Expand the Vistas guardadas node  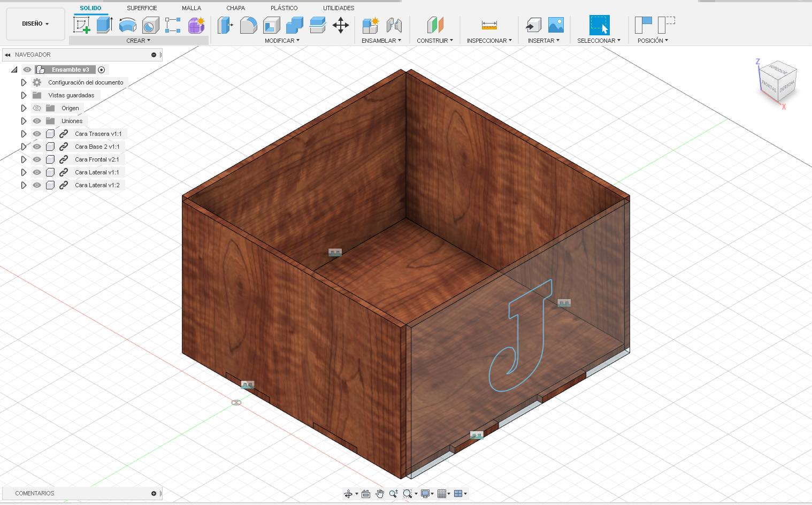point(24,95)
